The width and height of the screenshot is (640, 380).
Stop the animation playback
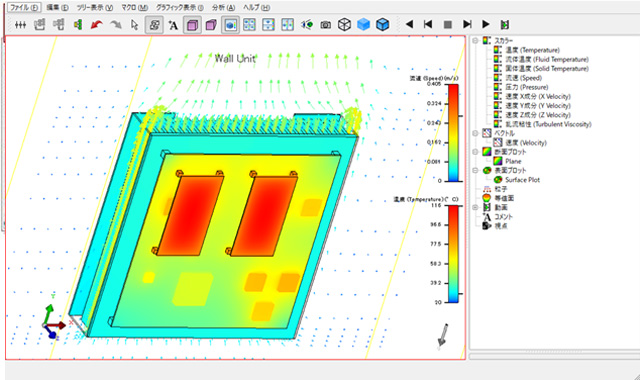tap(448, 25)
